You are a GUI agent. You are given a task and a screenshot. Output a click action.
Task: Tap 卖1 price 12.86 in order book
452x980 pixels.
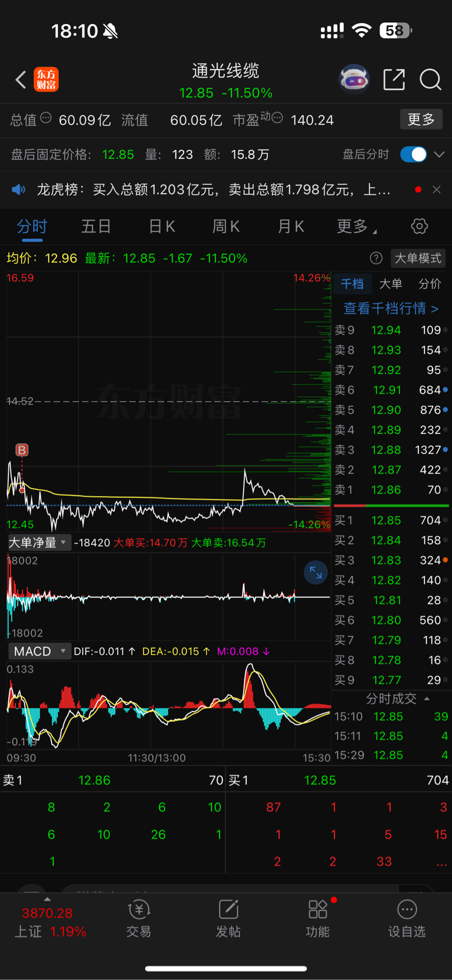coord(386,490)
